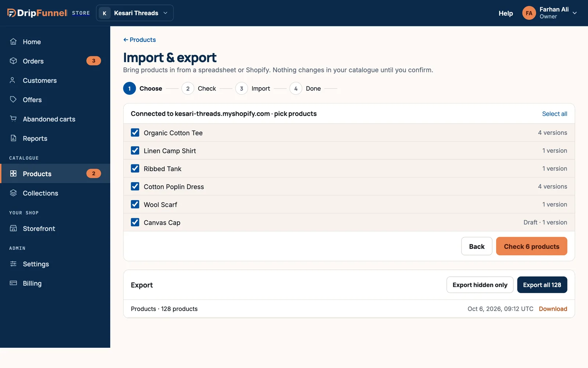This screenshot has height=368, width=588.
Task: Click Export hidden only button
Action: click(x=480, y=285)
